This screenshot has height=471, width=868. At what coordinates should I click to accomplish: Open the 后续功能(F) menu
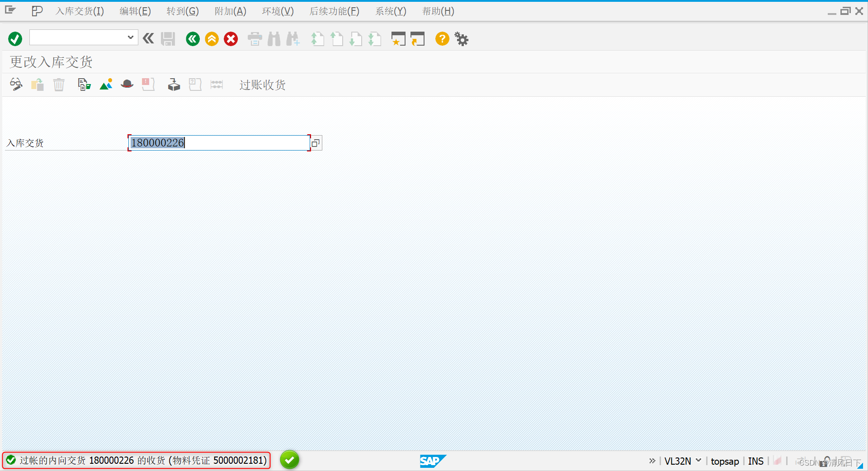coord(334,11)
